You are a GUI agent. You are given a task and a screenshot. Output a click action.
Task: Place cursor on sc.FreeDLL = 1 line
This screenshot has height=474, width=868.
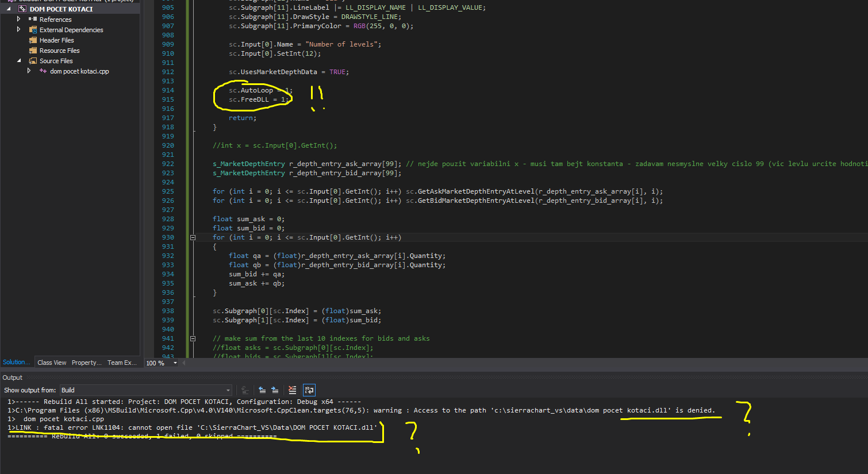point(259,99)
